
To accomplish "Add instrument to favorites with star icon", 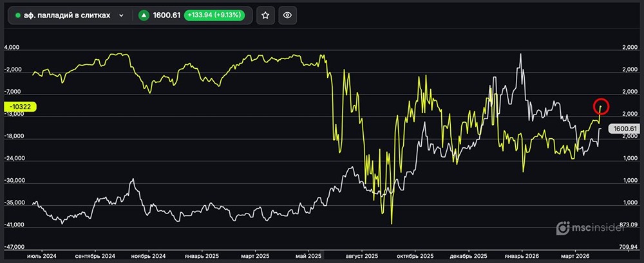I will [265, 15].
